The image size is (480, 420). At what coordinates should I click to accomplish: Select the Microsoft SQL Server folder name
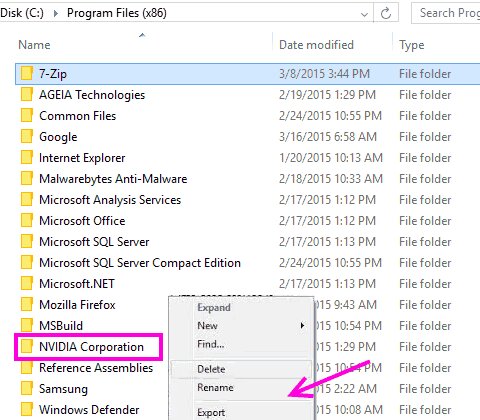point(94,242)
